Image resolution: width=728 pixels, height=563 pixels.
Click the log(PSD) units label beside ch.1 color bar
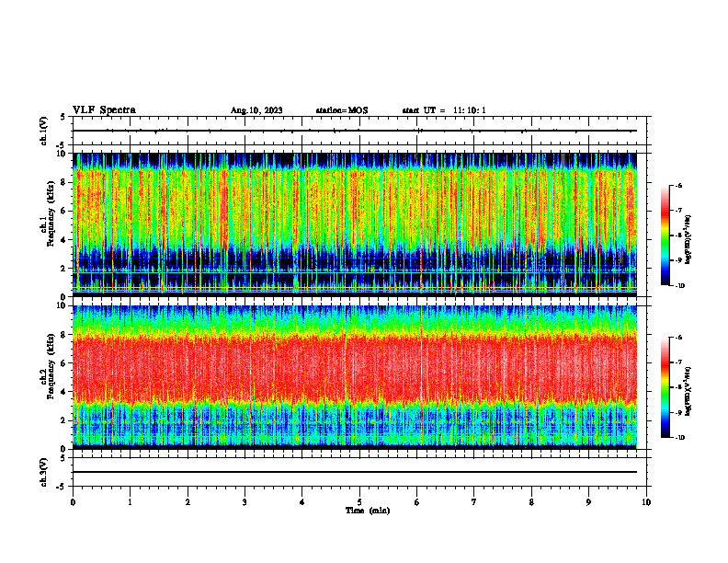click(x=688, y=239)
